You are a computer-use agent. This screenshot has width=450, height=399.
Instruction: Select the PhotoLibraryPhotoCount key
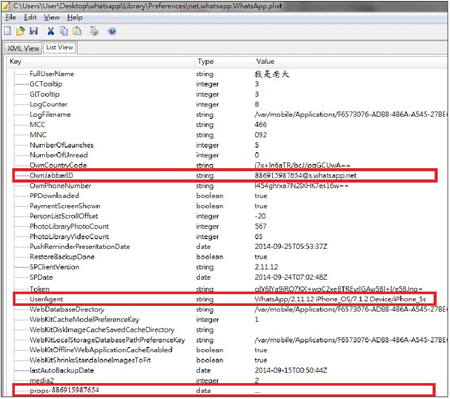(69, 226)
